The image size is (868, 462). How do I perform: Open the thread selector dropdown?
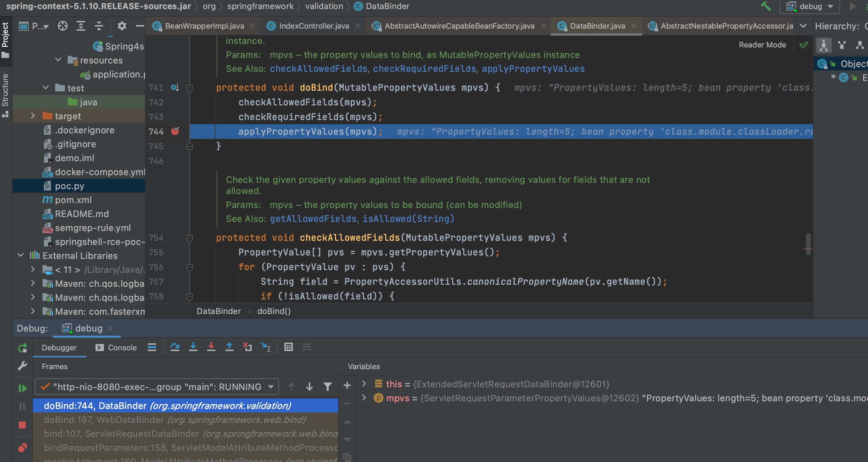point(157,387)
